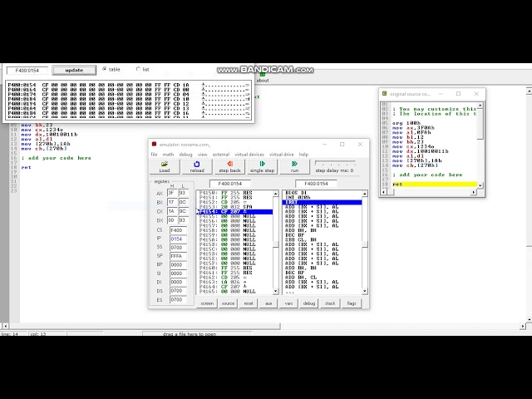Click the reset button at emulator bottom
532x399 pixels.
249,303
